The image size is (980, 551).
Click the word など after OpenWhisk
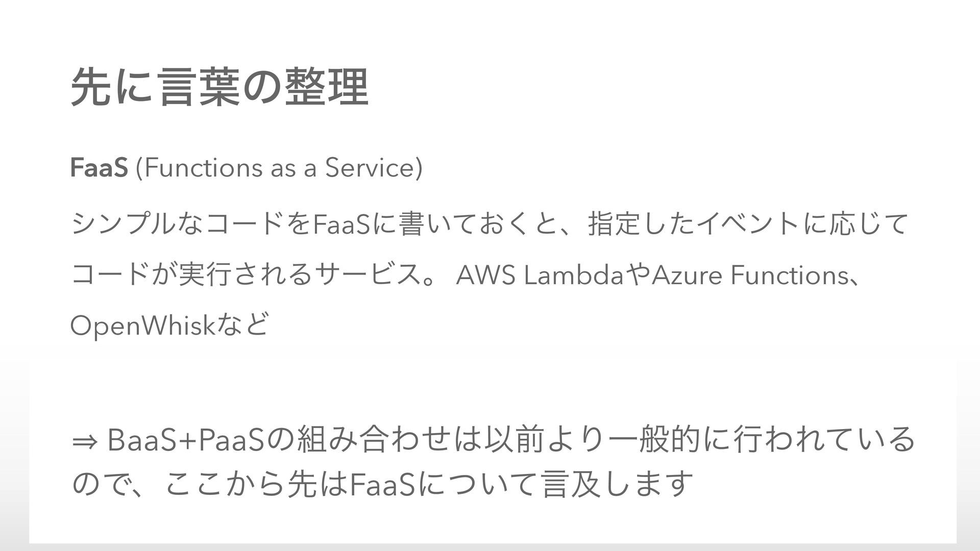click(240, 326)
